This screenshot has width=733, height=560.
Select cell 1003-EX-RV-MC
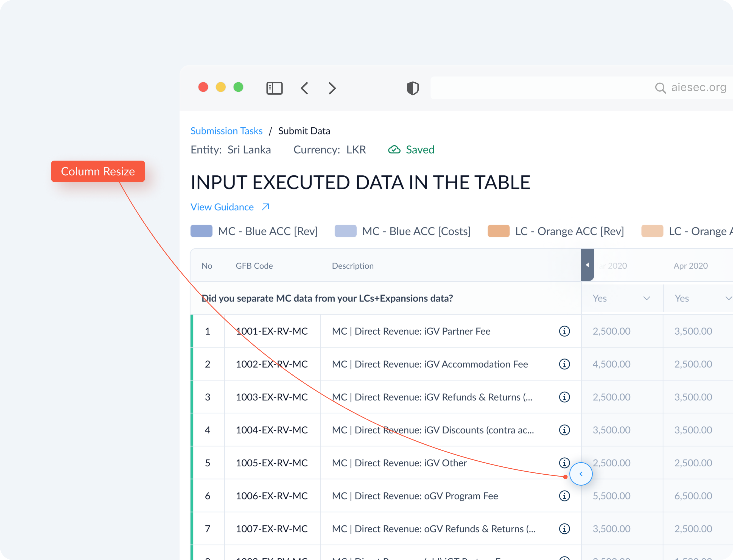point(272,397)
